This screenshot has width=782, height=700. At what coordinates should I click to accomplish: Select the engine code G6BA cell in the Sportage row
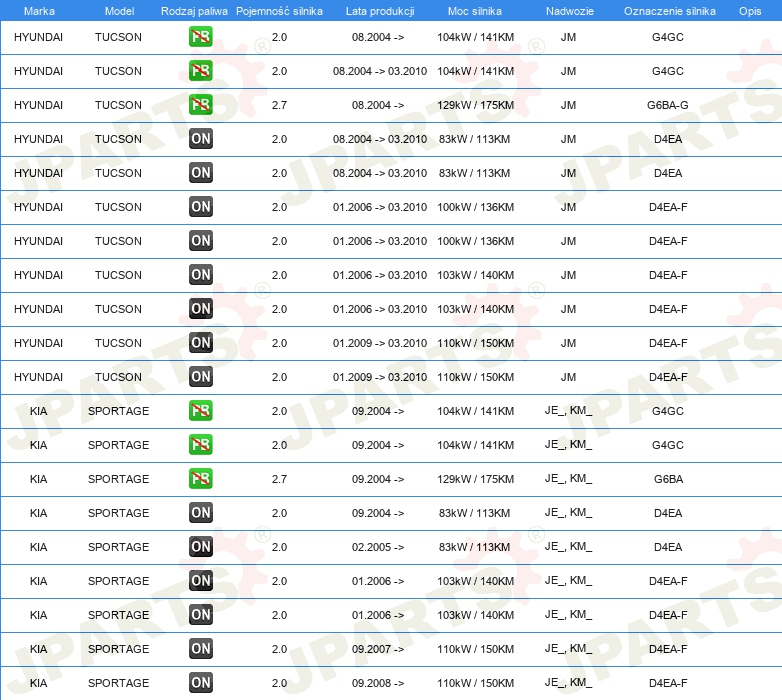pos(668,479)
